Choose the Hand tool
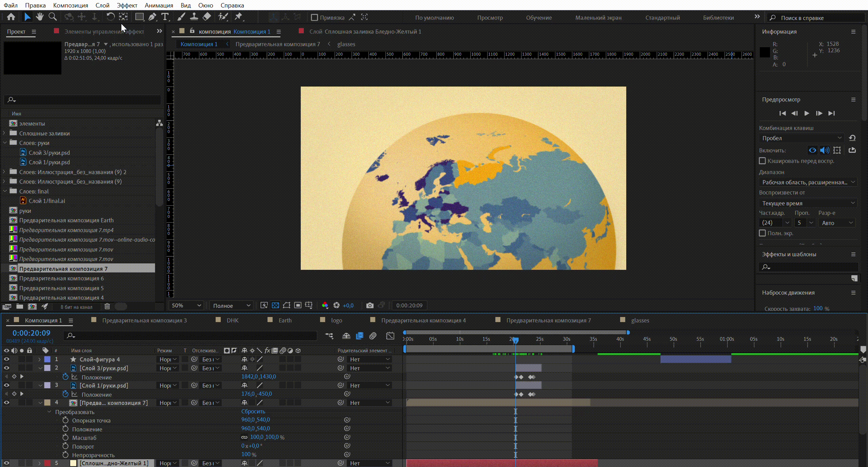This screenshot has height=467, width=868. coord(40,17)
